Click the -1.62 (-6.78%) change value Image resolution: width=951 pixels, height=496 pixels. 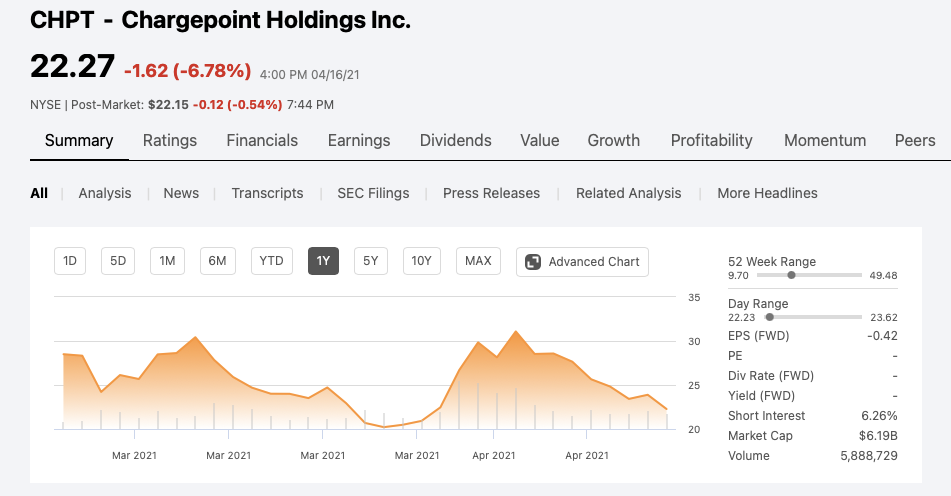187,71
